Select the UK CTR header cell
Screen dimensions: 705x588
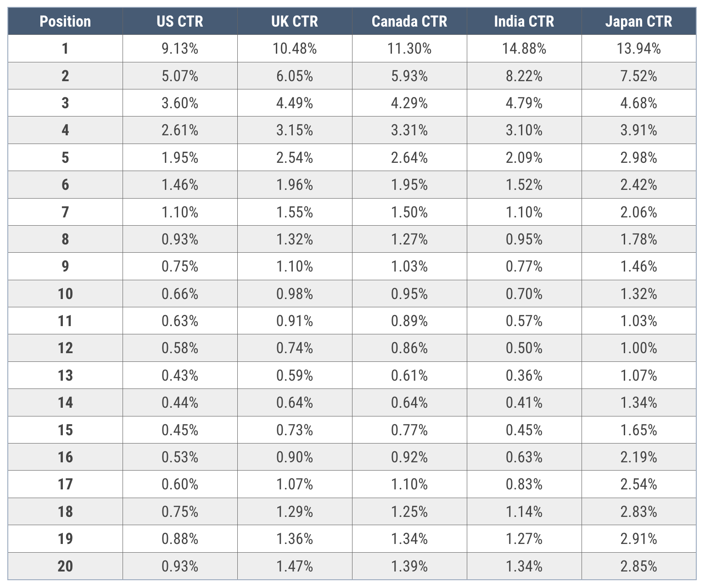(x=295, y=22)
